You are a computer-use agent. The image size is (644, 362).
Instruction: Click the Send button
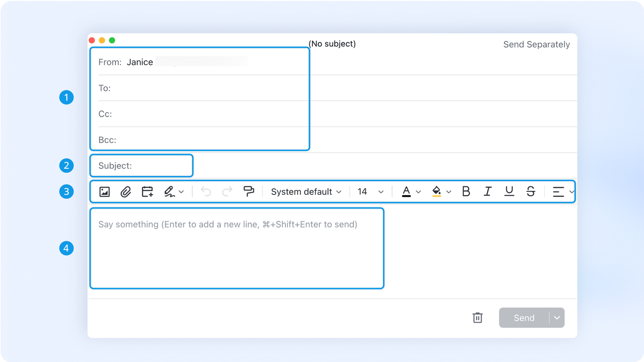click(x=523, y=317)
